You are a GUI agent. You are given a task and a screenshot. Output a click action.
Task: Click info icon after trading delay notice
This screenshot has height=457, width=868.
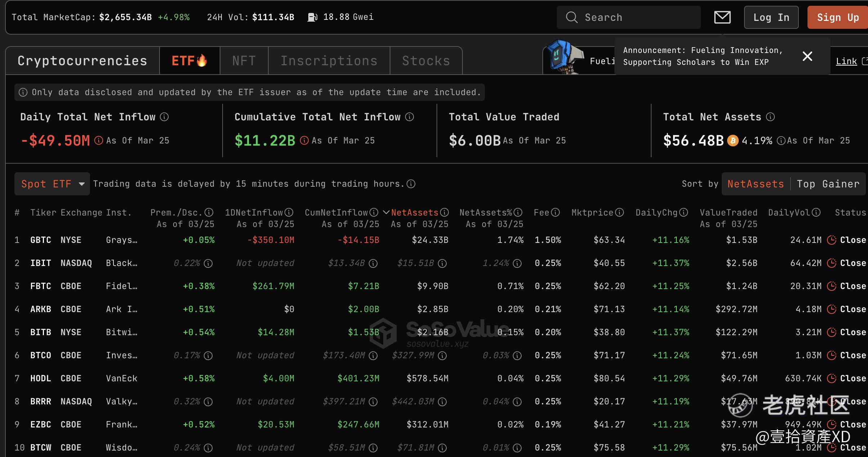tap(411, 184)
